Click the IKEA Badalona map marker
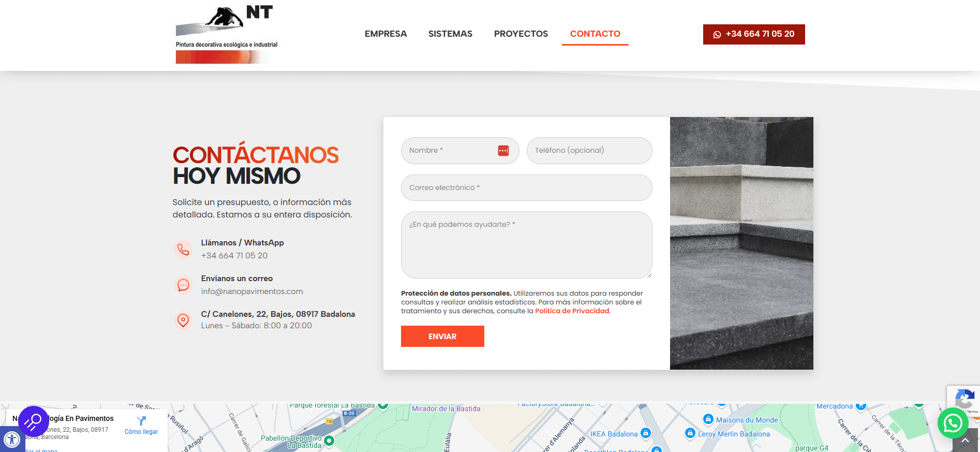The height and width of the screenshot is (452, 980). click(645, 433)
